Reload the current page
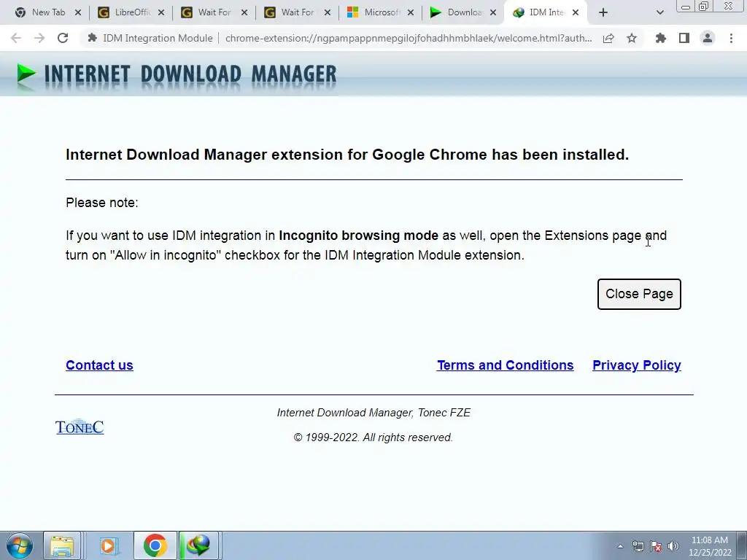Viewport: 747px width, 560px height. pyautogui.click(x=63, y=38)
